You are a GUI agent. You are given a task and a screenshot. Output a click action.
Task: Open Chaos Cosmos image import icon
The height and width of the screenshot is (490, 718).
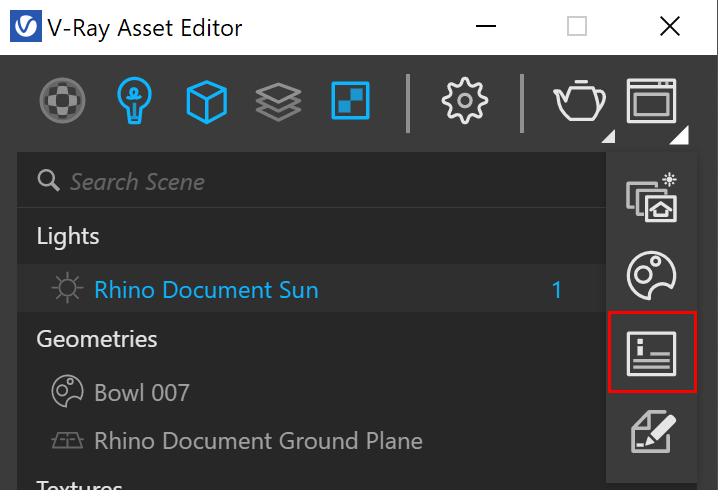pyautogui.click(x=652, y=198)
